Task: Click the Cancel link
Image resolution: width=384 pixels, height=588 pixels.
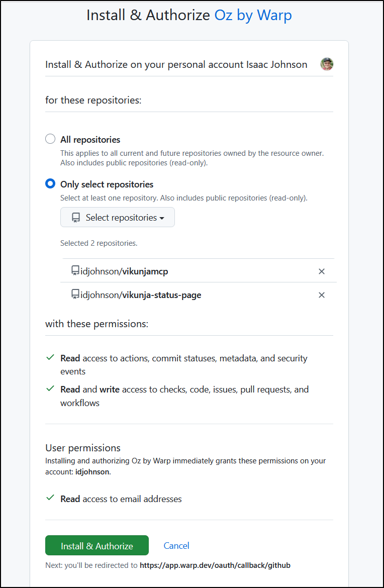Action: click(176, 546)
